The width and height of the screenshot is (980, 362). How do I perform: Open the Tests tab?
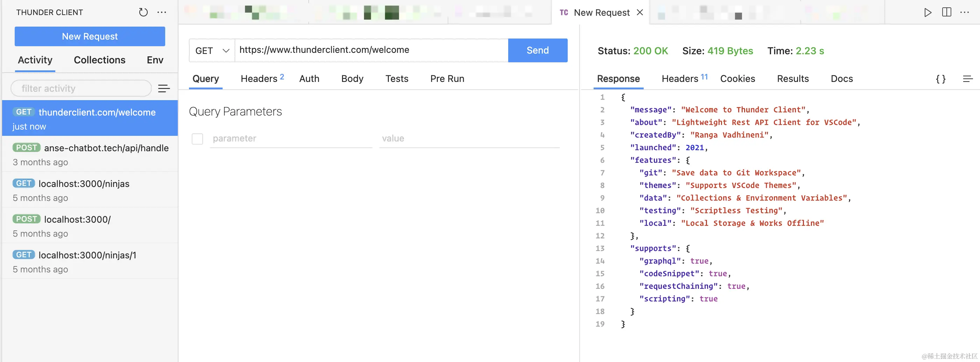click(397, 79)
